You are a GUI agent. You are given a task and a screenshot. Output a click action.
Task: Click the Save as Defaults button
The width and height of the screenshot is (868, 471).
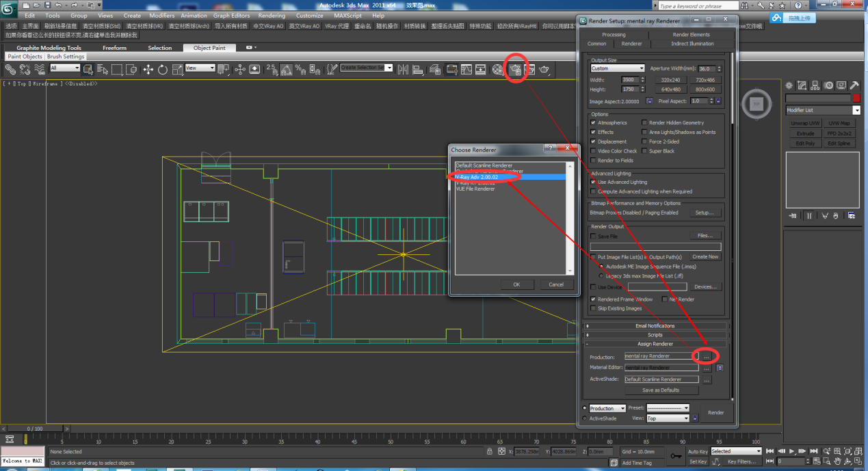pyautogui.click(x=661, y=390)
